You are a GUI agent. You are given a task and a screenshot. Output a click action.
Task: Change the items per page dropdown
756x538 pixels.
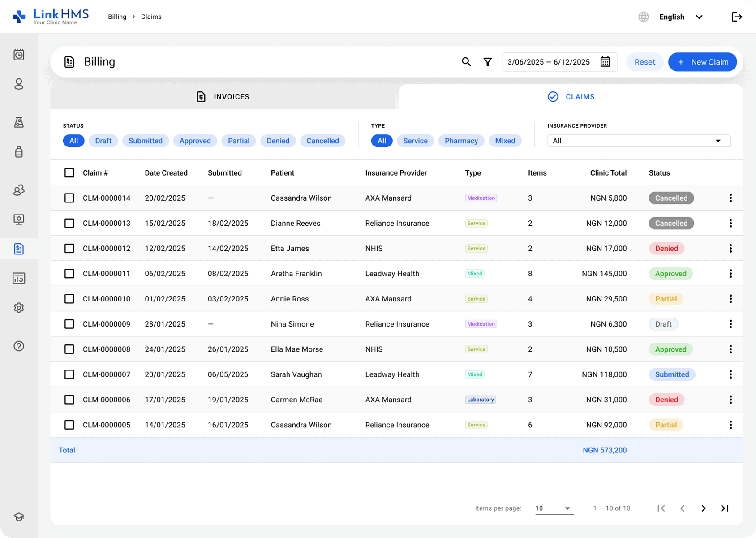point(554,508)
